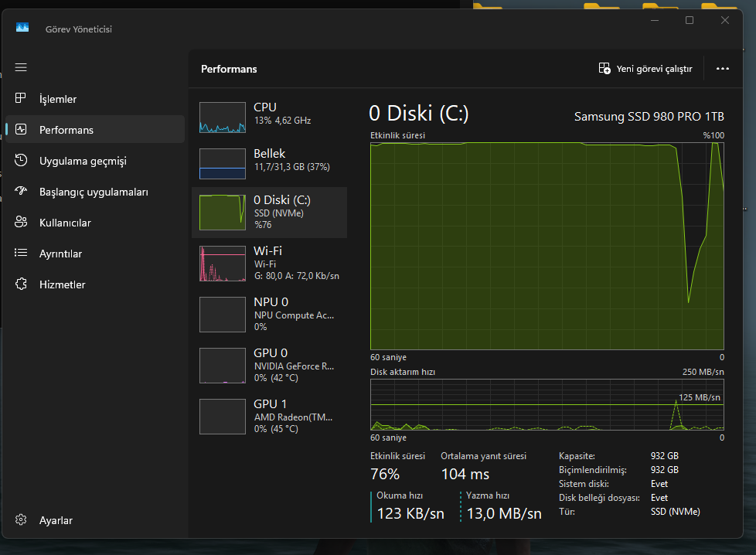Select GPU 1 AMD Radeon entry
Screen dimensions: 756x555
coord(270,417)
